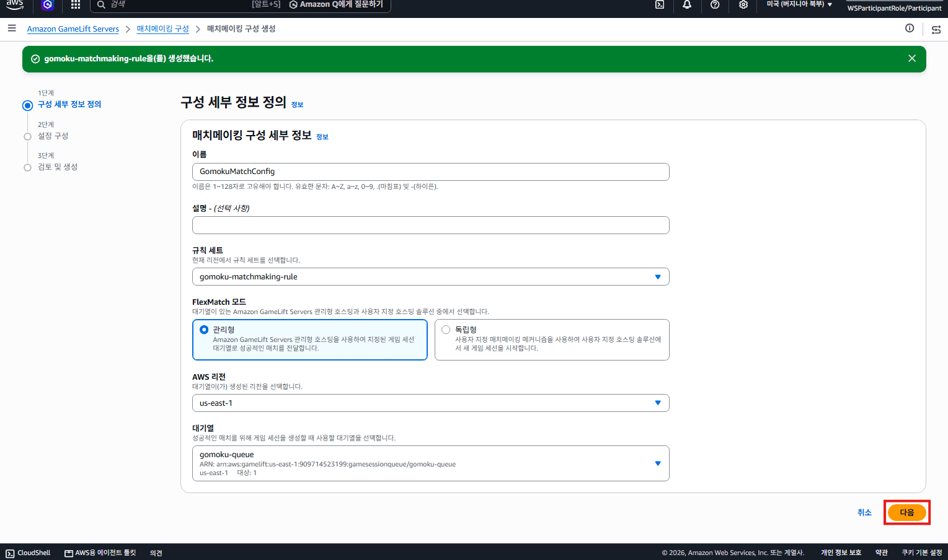
Task: Open the settings gear icon
Action: pyautogui.click(x=743, y=5)
